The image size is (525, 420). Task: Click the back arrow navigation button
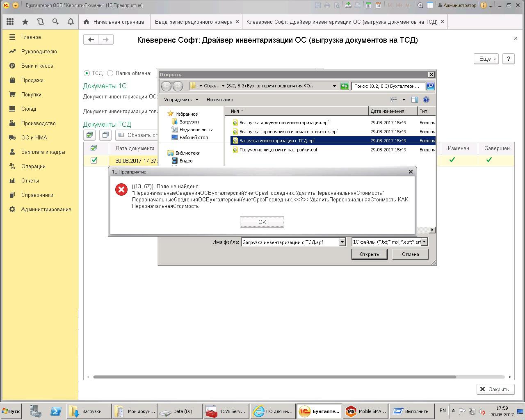[x=91, y=39]
